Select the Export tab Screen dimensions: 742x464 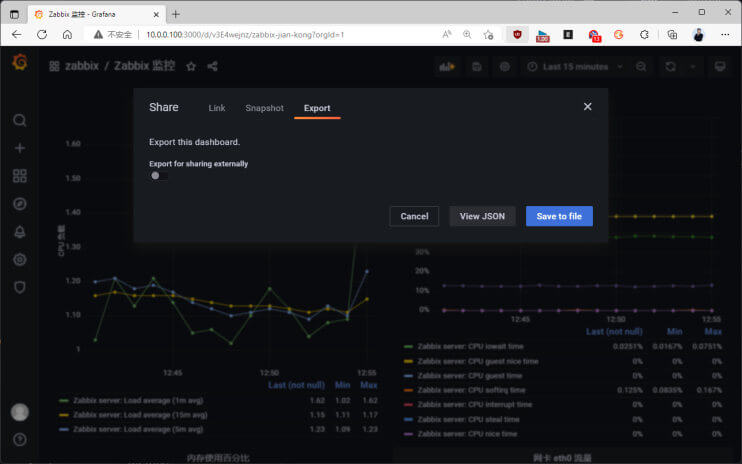tap(317, 108)
